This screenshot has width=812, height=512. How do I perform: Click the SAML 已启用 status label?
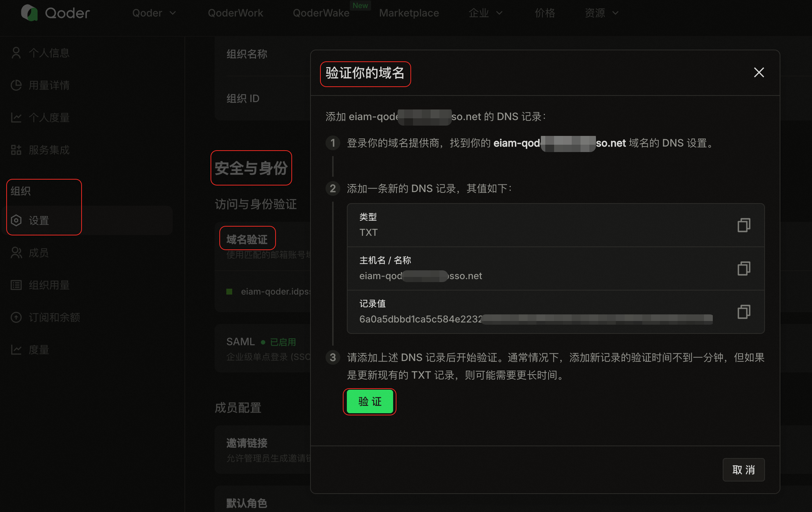pos(283,342)
